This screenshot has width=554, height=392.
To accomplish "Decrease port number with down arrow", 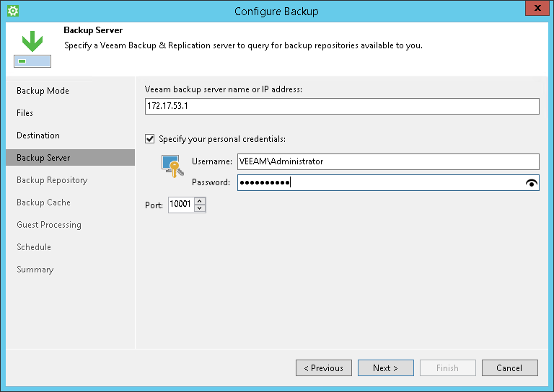I will click(x=200, y=209).
